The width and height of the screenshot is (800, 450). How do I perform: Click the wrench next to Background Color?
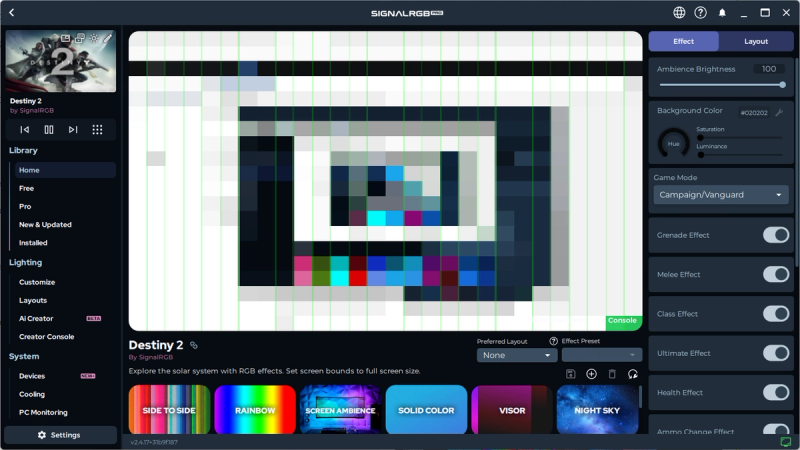click(x=779, y=112)
